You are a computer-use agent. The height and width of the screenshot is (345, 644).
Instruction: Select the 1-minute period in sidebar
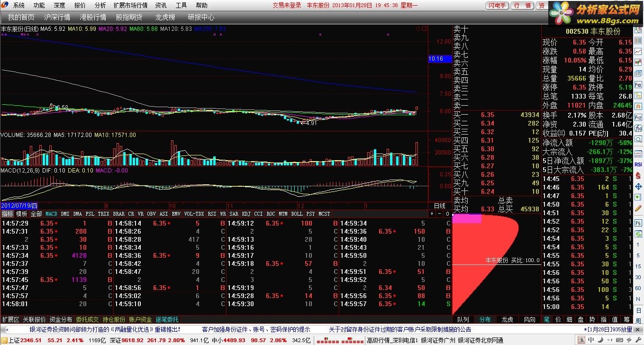(638, 244)
